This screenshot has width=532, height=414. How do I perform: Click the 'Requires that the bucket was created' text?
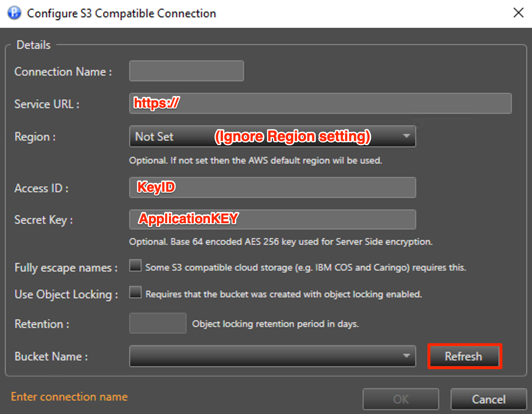pyautogui.click(x=284, y=294)
